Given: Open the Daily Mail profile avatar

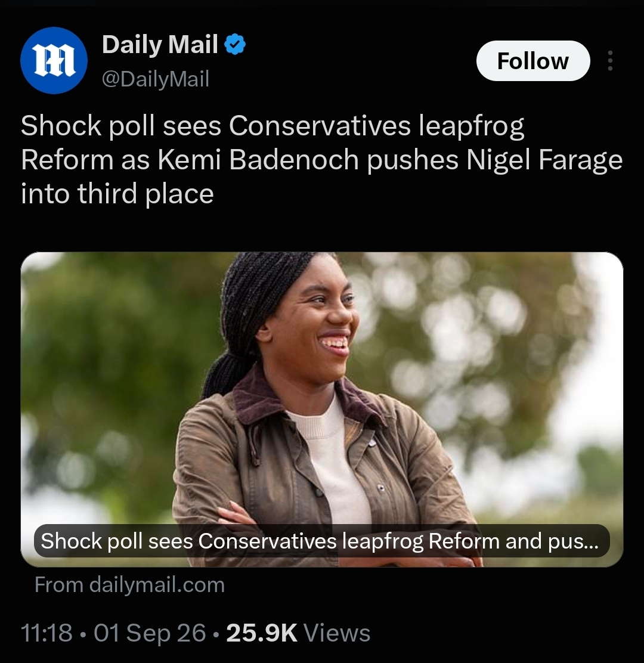Looking at the screenshot, I should pos(54,60).
